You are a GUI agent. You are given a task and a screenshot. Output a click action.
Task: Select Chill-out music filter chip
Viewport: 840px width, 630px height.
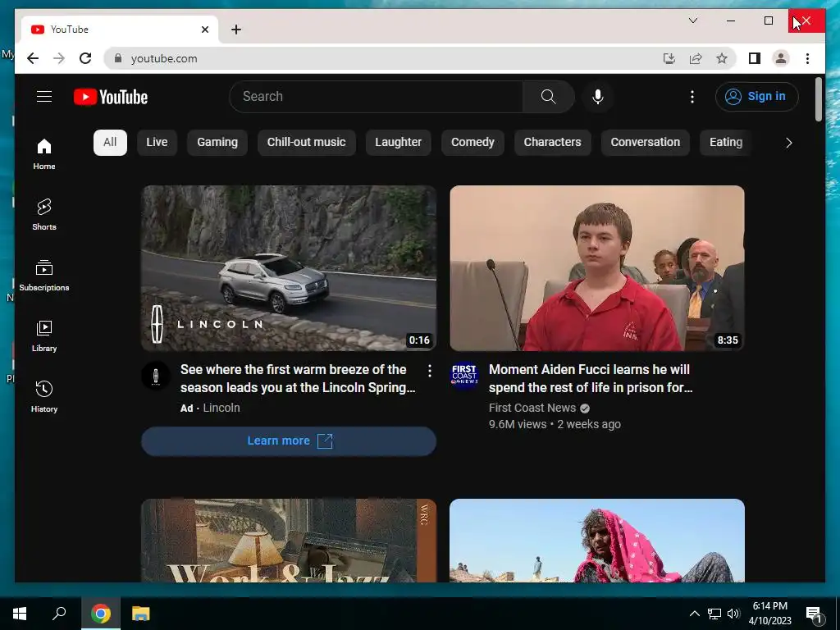[x=307, y=143]
